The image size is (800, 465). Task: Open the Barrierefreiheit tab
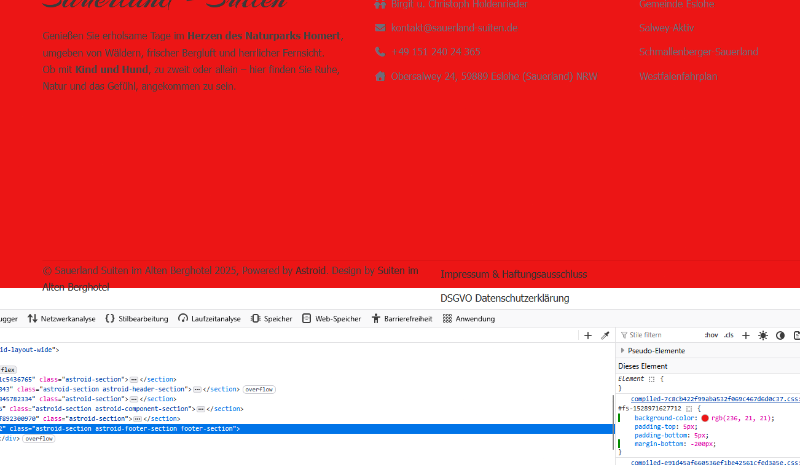coord(406,319)
